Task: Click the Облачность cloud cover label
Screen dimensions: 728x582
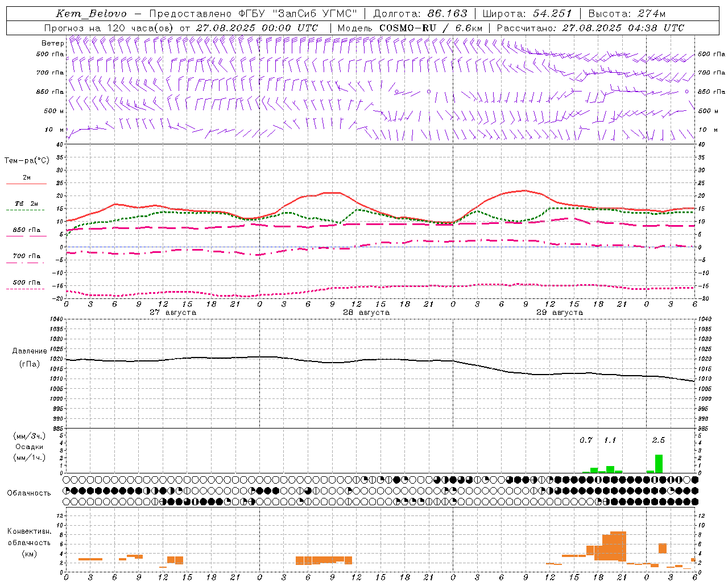Action: click(29, 493)
